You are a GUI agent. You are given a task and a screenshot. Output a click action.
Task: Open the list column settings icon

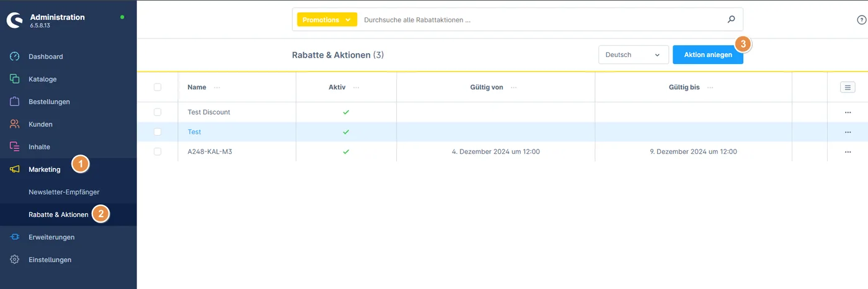pyautogui.click(x=848, y=87)
